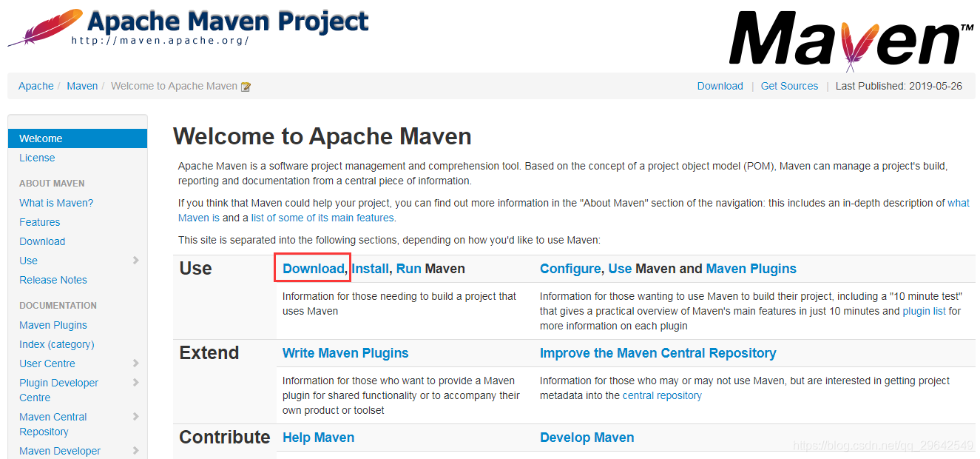Go to Maven breadcrumb link
Image resolution: width=980 pixels, height=459 pixels.
[82, 86]
